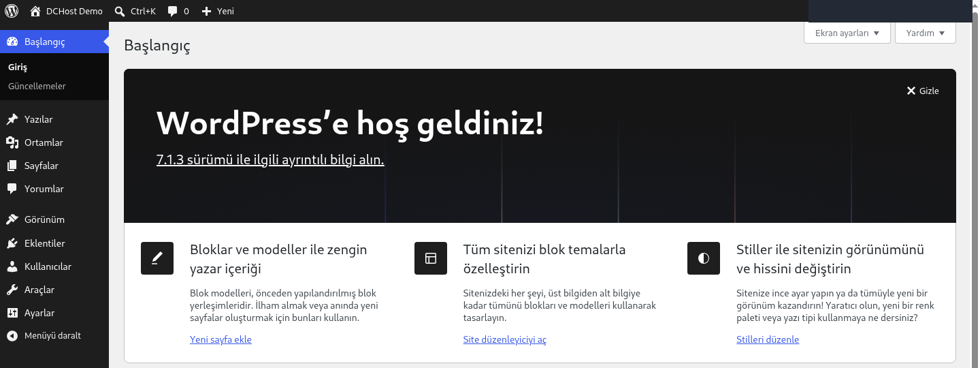Click the Ctrl+K search shortcut label
The width and height of the screenshot is (980, 368).
pyautogui.click(x=143, y=11)
